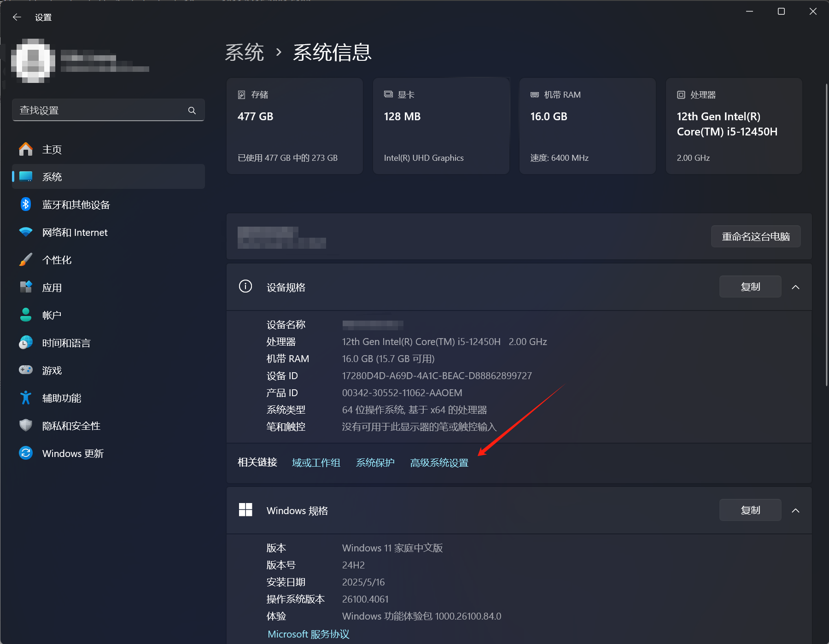829x644 pixels.
Task: Click the Wi-Fi network icon
Action: click(x=26, y=232)
